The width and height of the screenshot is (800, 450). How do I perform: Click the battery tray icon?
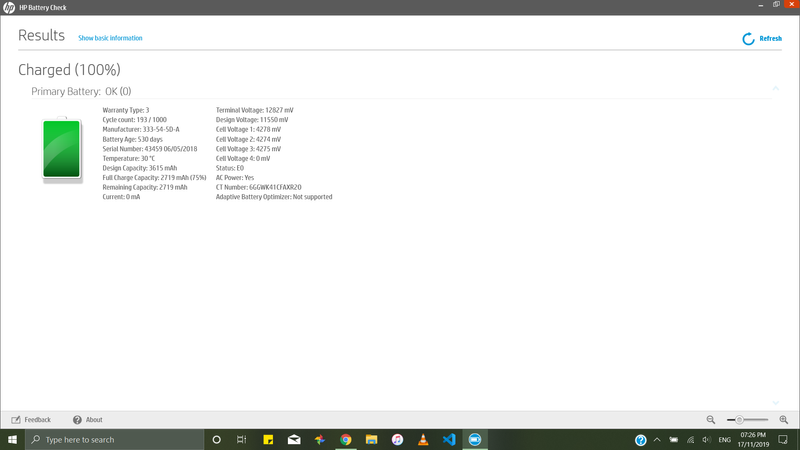click(674, 440)
